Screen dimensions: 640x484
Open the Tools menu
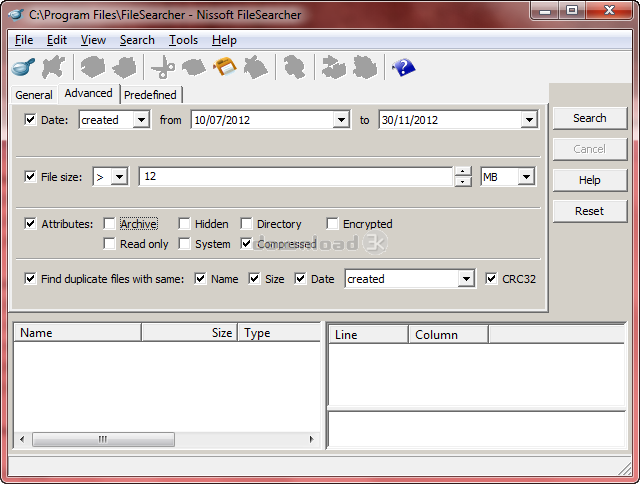(183, 40)
